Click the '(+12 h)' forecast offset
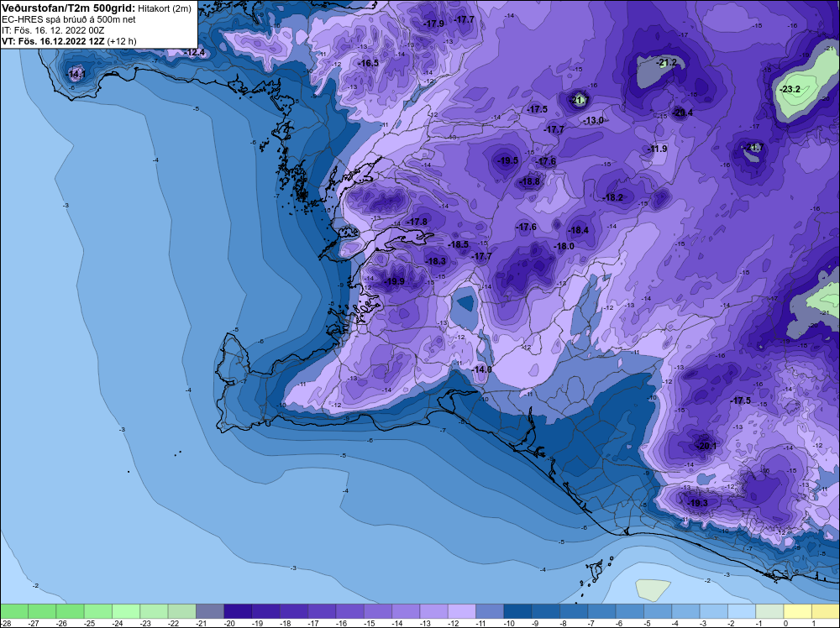Screen dimensions: 840x628 coord(122,40)
